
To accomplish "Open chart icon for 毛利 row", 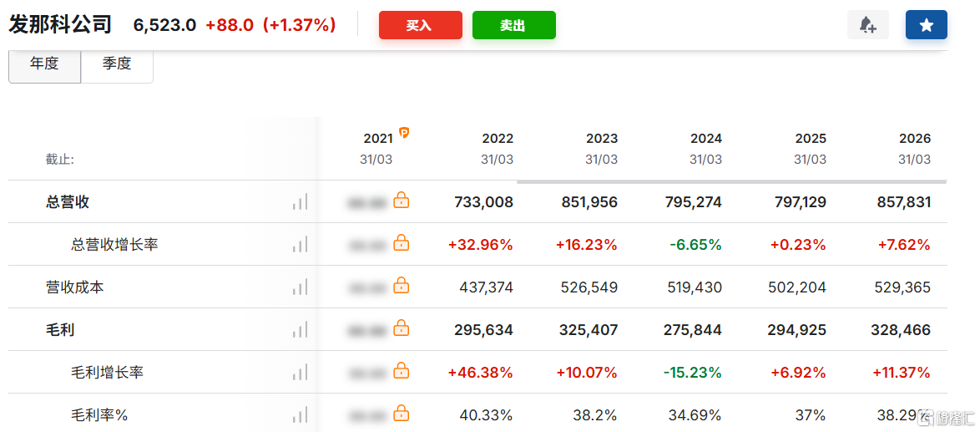I will [x=300, y=329].
